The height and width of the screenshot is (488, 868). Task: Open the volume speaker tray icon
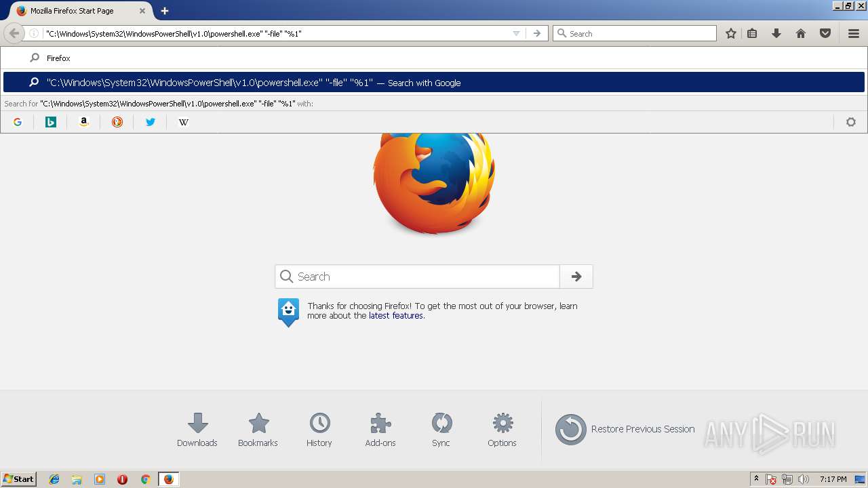coord(804,479)
